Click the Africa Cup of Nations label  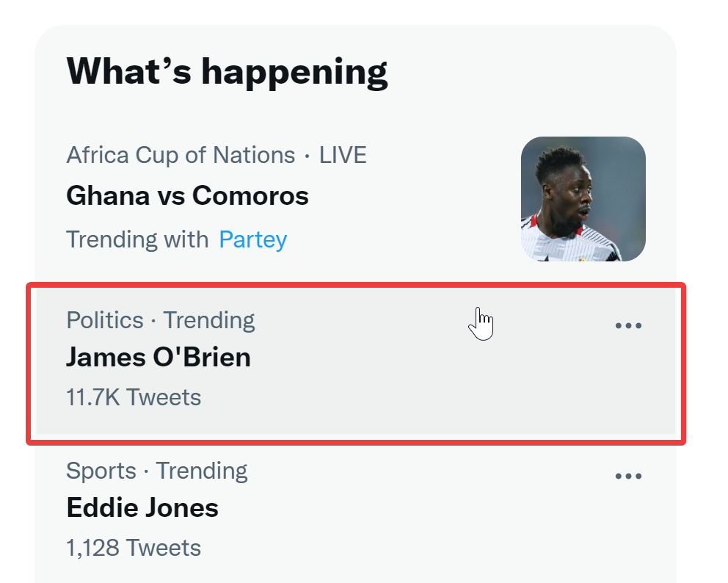point(181,155)
